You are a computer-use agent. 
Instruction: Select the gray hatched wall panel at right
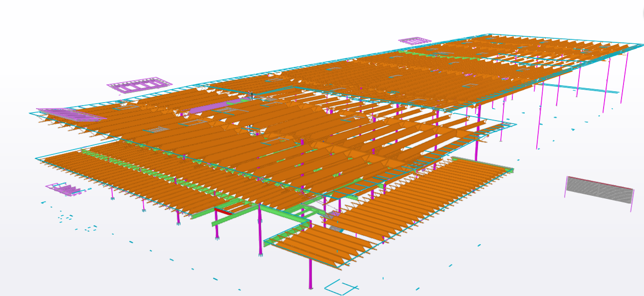(x=599, y=190)
